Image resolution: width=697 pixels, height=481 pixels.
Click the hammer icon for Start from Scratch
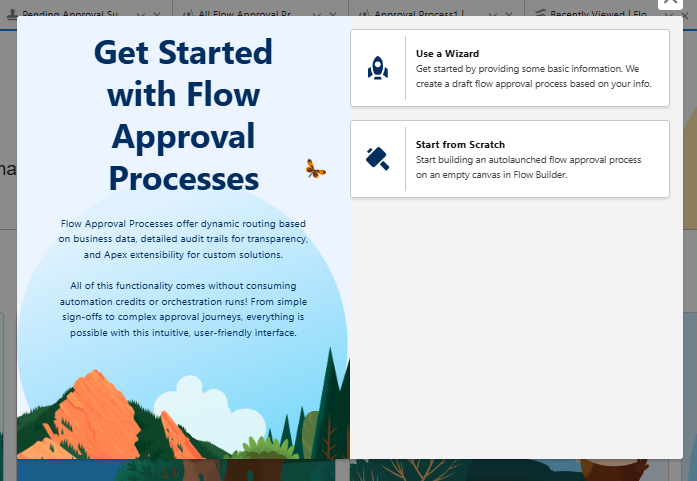click(378, 159)
